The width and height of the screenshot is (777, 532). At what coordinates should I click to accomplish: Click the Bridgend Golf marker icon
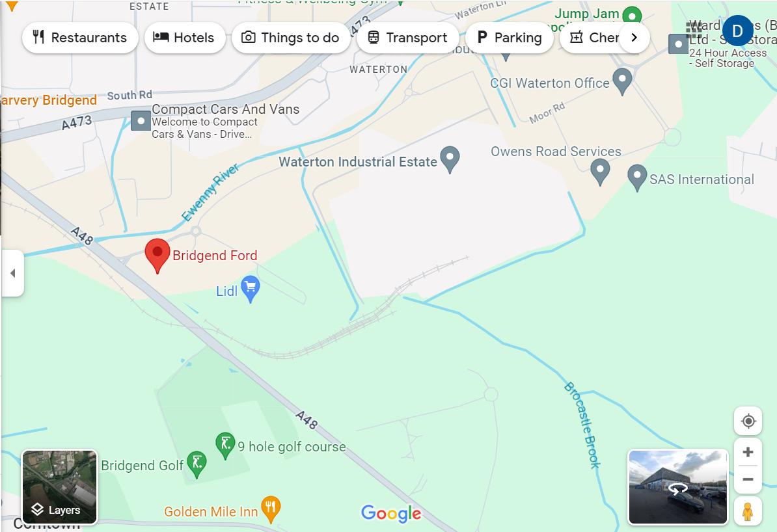coord(197,464)
